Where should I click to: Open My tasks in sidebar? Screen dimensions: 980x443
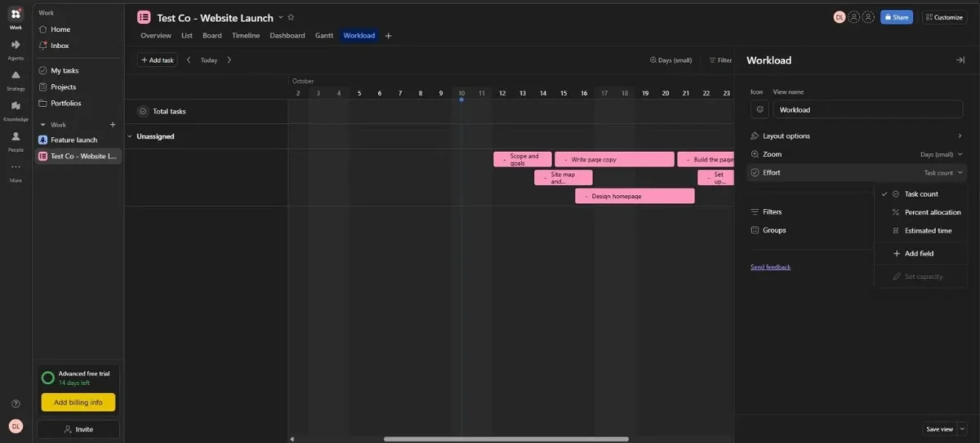pos(78,70)
